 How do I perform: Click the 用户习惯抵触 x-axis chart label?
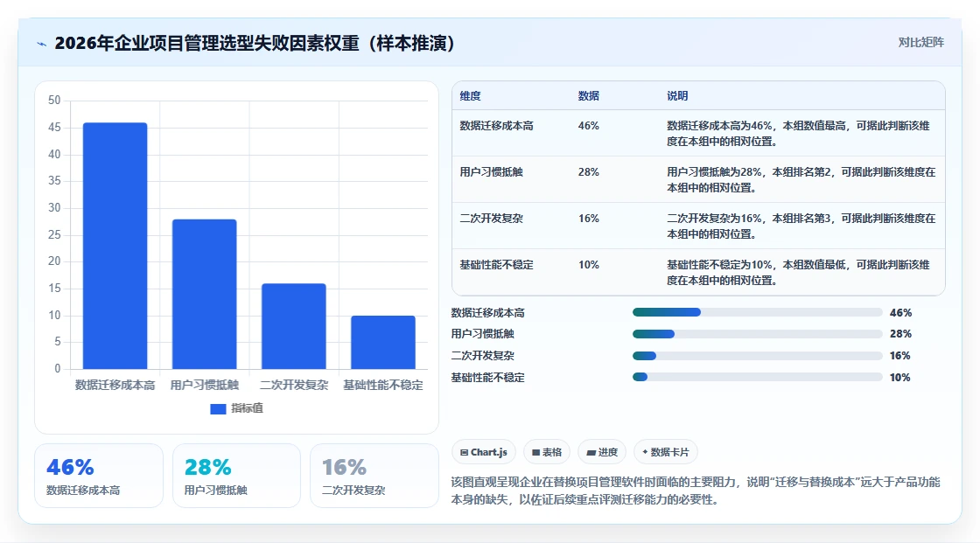(x=205, y=385)
